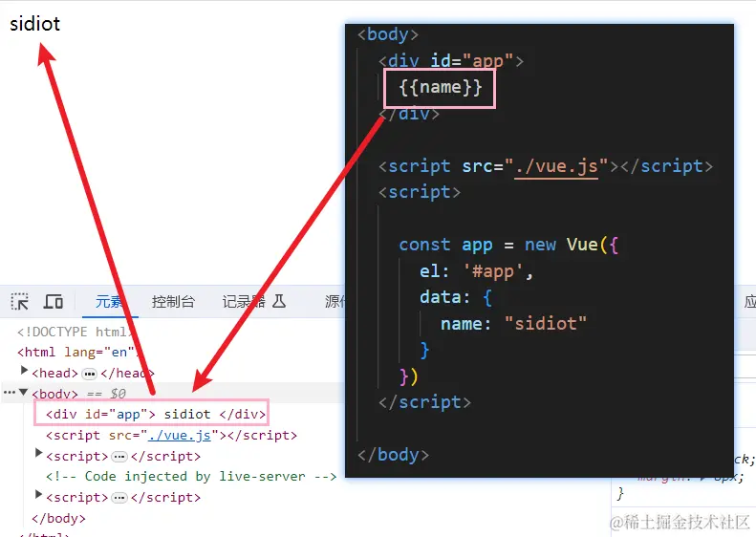Select the <html lang="en"> node
Viewport: 756px width, 537px height.
[77, 353]
